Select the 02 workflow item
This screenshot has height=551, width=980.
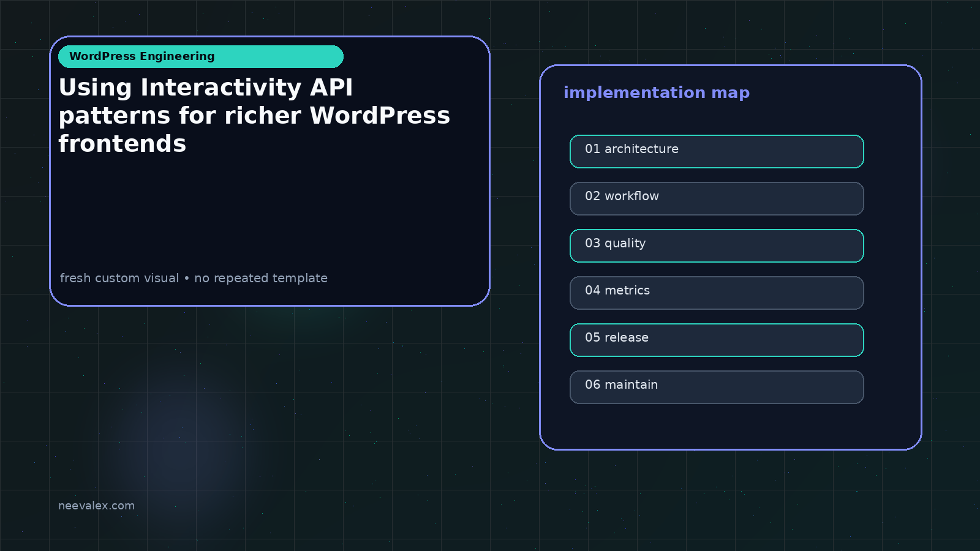(x=717, y=198)
